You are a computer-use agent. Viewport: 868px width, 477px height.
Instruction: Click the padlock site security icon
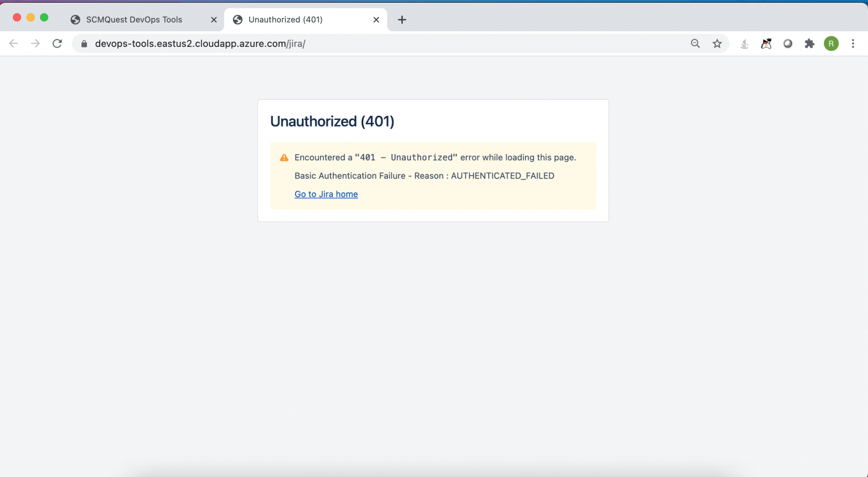pos(84,44)
